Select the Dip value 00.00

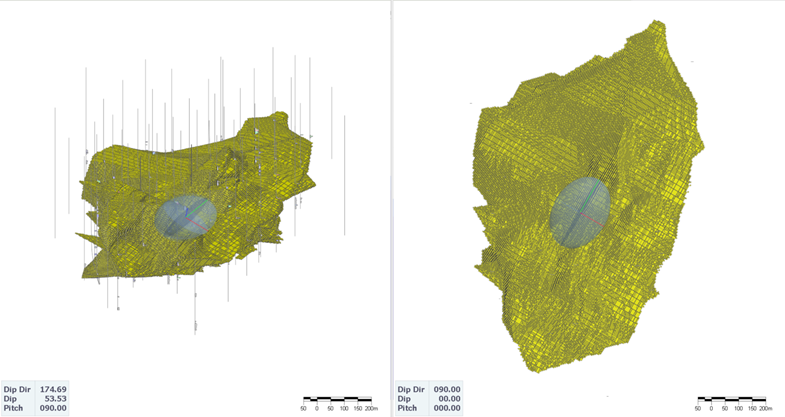448,398
